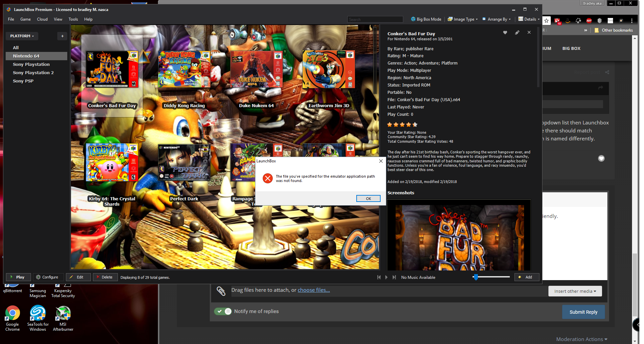
Task: Click the Edit button in bottom bar
Action: point(78,277)
